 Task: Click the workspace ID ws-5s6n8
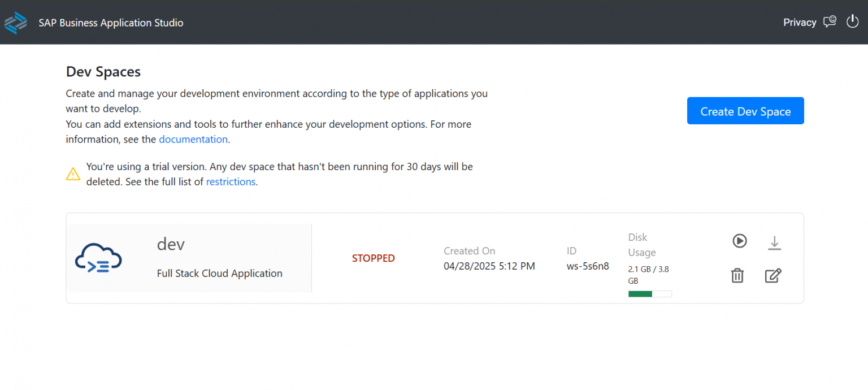pyautogui.click(x=588, y=266)
